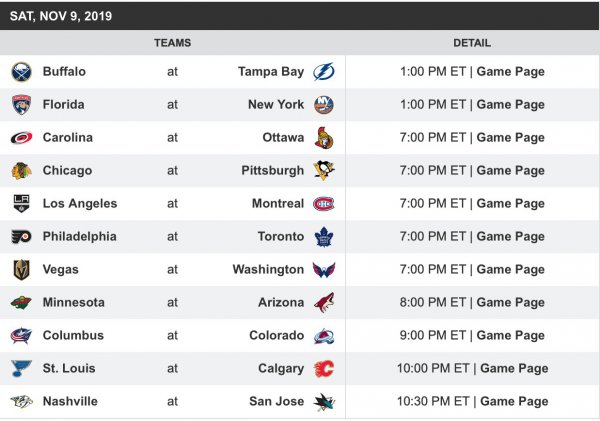The image size is (600, 421).
Task: Open Game Page for Carolina at Ottawa
Action: coord(510,138)
